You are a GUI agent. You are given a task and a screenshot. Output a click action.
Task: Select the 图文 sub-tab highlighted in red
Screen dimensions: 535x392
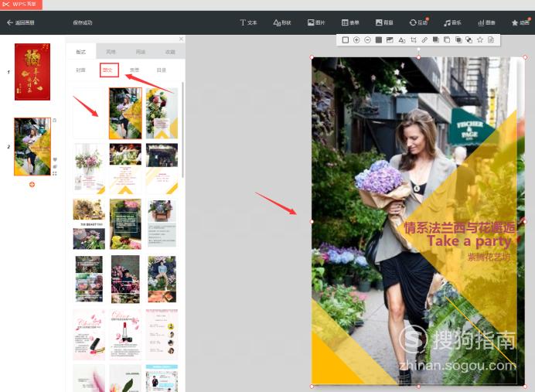(107, 70)
